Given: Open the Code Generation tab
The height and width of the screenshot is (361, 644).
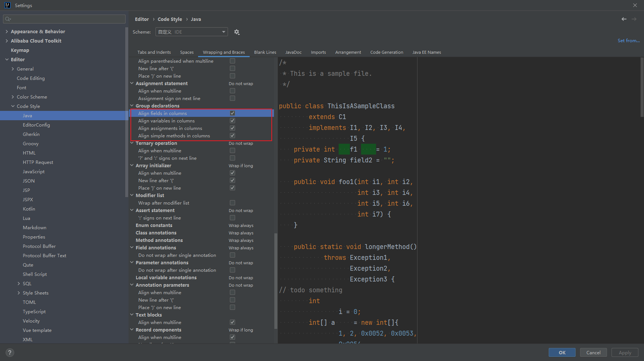Looking at the screenshot, I should 386,52.
